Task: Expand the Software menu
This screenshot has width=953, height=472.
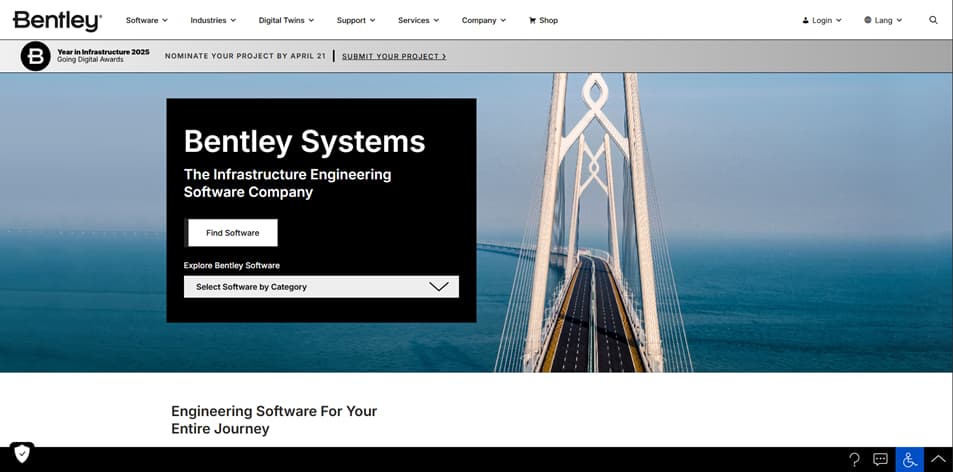Action: (146, 20)
